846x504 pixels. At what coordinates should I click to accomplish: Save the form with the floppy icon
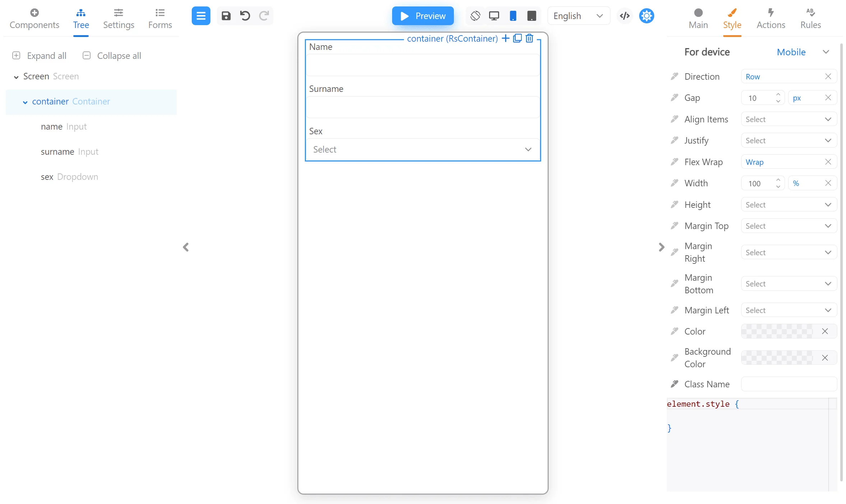(x=226, y=16)
